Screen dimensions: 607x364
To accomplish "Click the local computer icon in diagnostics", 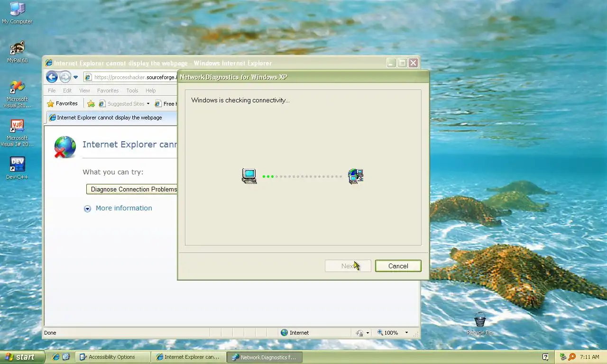I will 249,176.
